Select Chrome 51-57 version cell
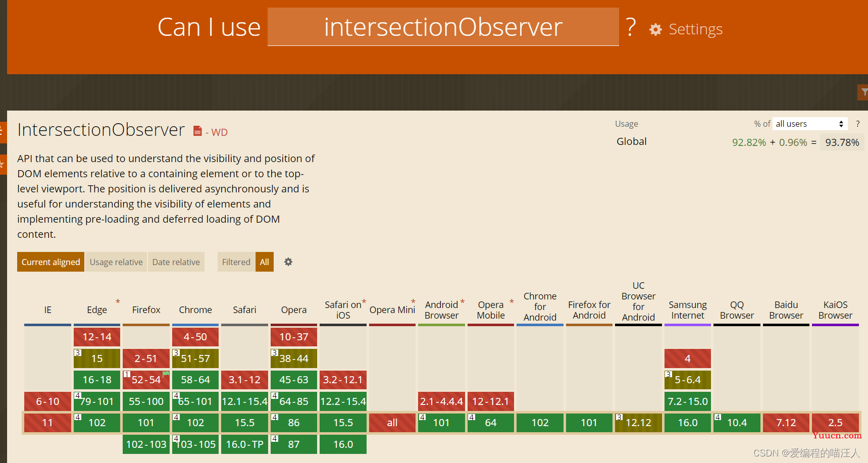The width and height of the screenshot is (868, 463). coord(195,358)
